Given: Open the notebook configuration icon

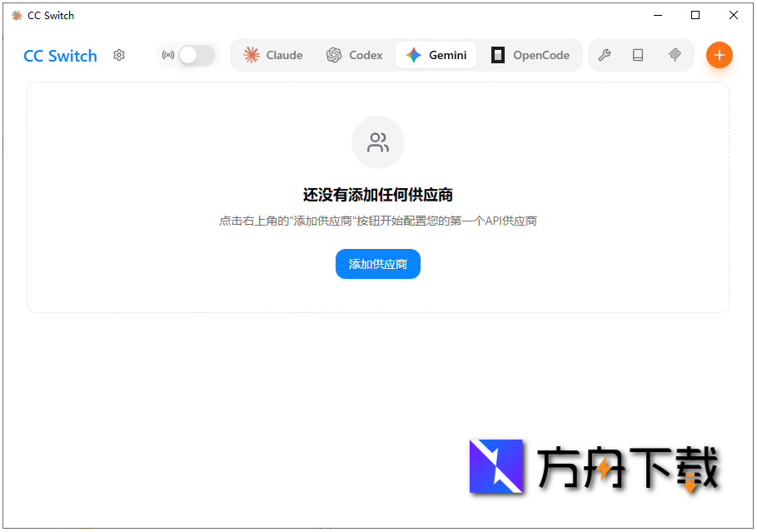Looking at the screenshot, I should [639, 55].
